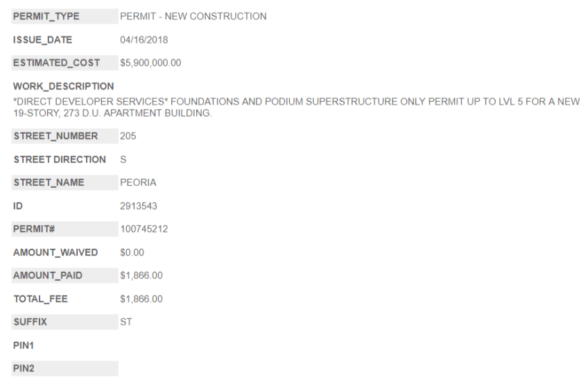Image resolution: width=588 pixels, height=382 pixels.
Task: Click the WORK_DESCRIPTION heading
Action: tap(64, 87)
